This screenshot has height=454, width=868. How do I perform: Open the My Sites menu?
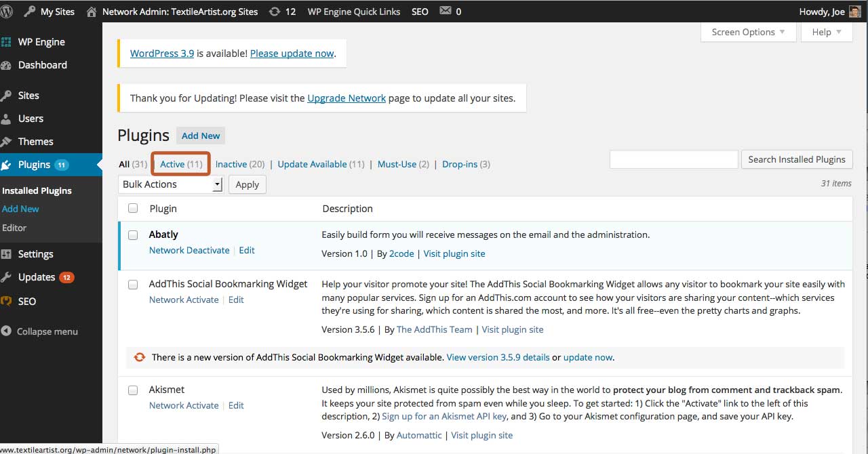coord(58,12)
